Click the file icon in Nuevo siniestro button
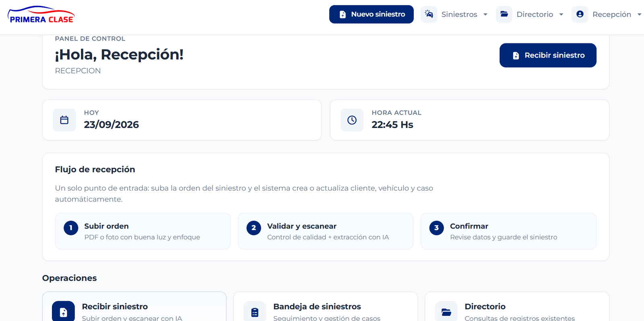The image size is (644, 321). coord(343,14)
